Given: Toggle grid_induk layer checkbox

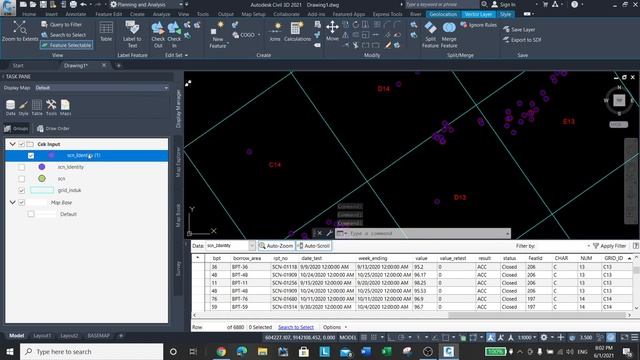Looking at the screenshot, I should click(x=22, y=190).
